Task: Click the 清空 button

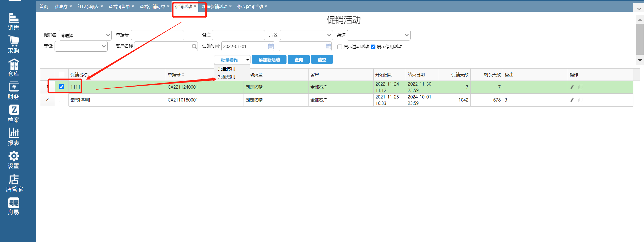Action: coord(322,60)
